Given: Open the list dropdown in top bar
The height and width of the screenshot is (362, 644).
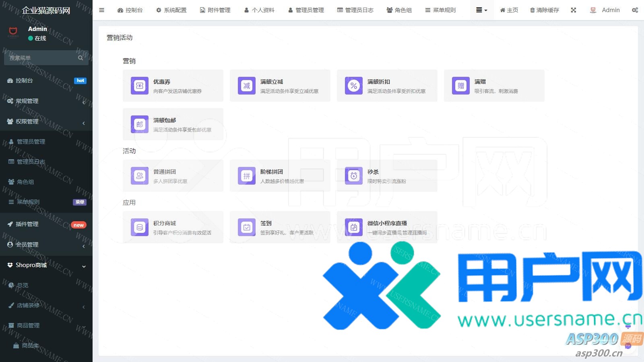Looking at the screenshot, I should tap(481, 10).
